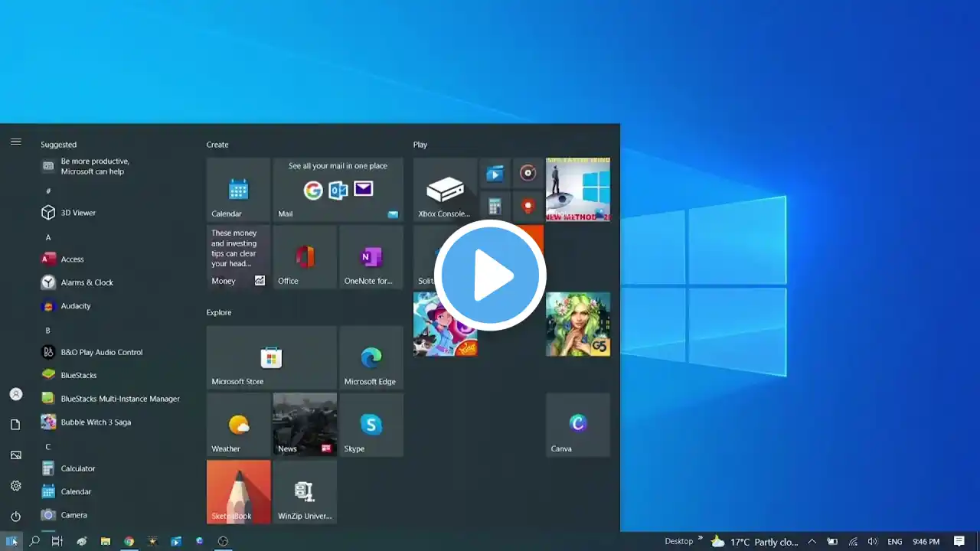Open the News live tile

[x=305, y=425]
